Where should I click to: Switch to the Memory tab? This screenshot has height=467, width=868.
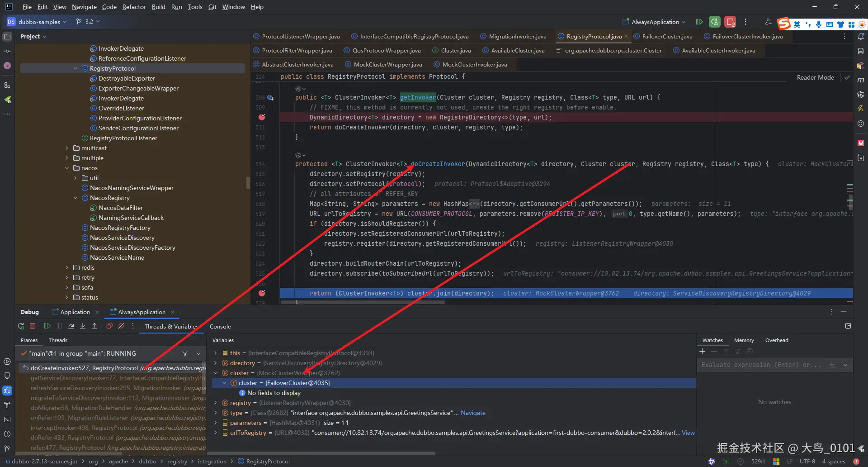[744, 340]
